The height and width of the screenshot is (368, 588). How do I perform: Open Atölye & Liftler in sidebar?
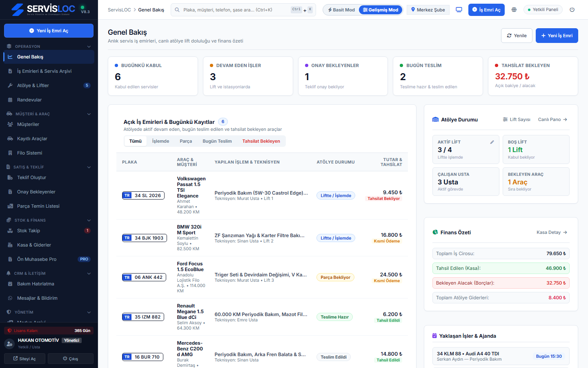point(49,85)
